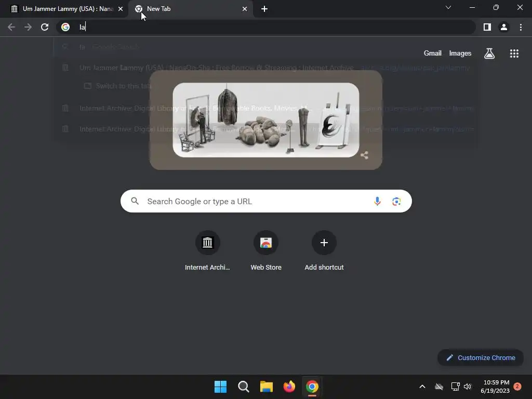Image resolution: width=532 pixels, height=399 pixels.
Task: Search by image with Google Lens
Action: coord(396,201)
